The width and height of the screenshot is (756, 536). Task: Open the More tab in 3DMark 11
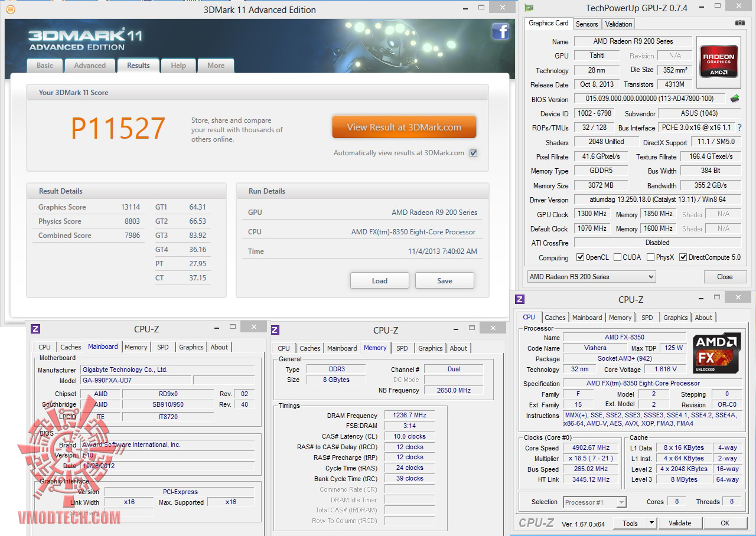click(216, 66)
